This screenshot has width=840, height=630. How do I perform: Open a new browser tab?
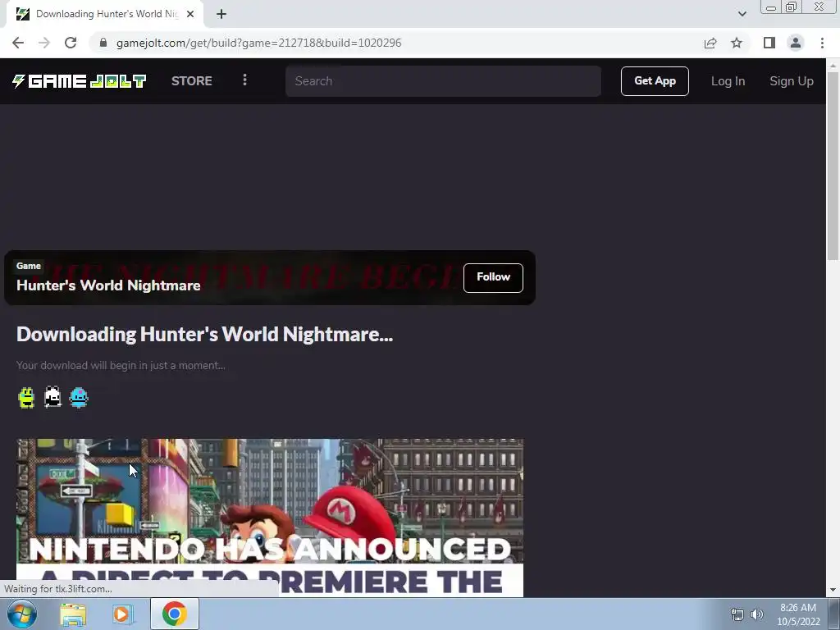point(221,14)
